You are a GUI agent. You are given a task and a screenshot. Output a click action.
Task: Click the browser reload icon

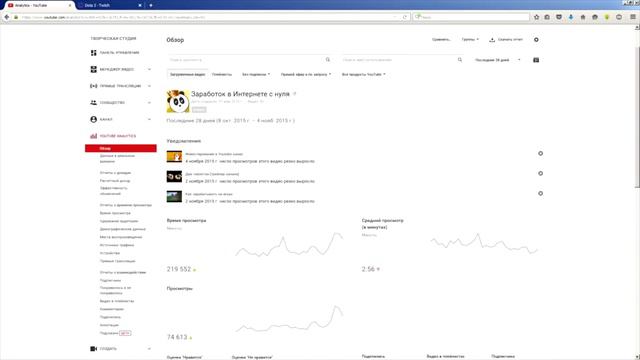(404, 17)
